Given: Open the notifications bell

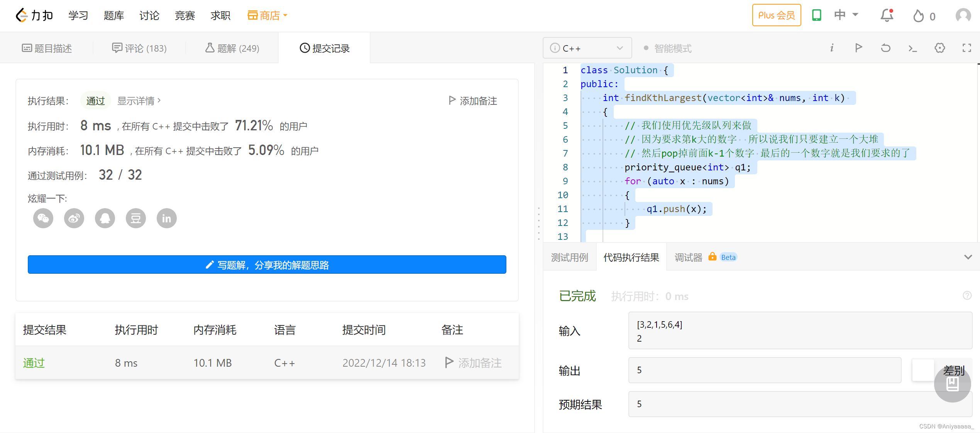Looking at the screenshot, I should (887, 15).
